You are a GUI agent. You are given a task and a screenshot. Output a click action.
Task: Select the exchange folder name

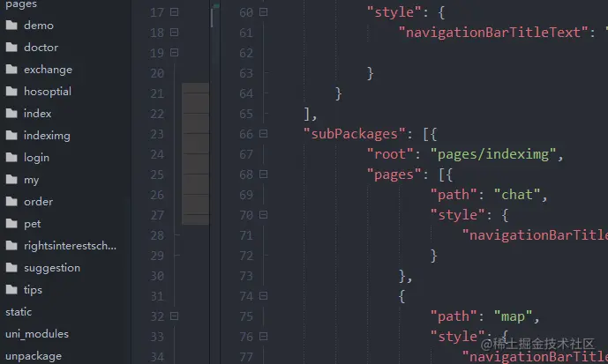pos(48,70)
